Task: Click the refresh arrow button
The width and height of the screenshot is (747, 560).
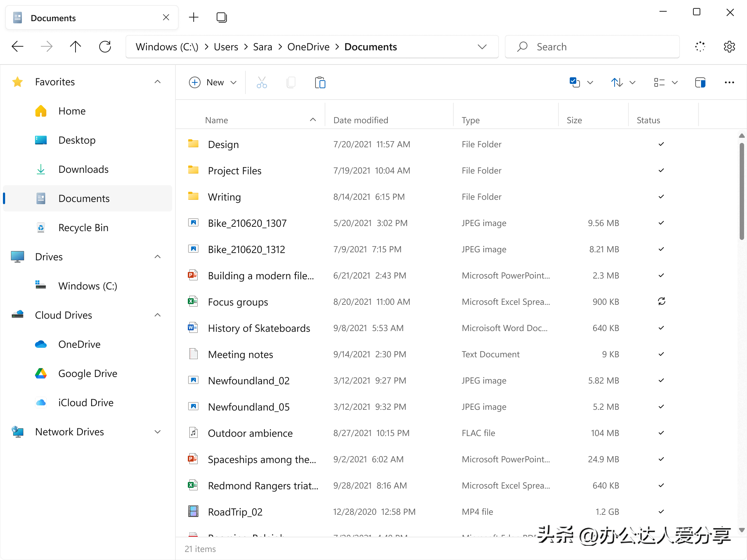Action: click(105, 47)
